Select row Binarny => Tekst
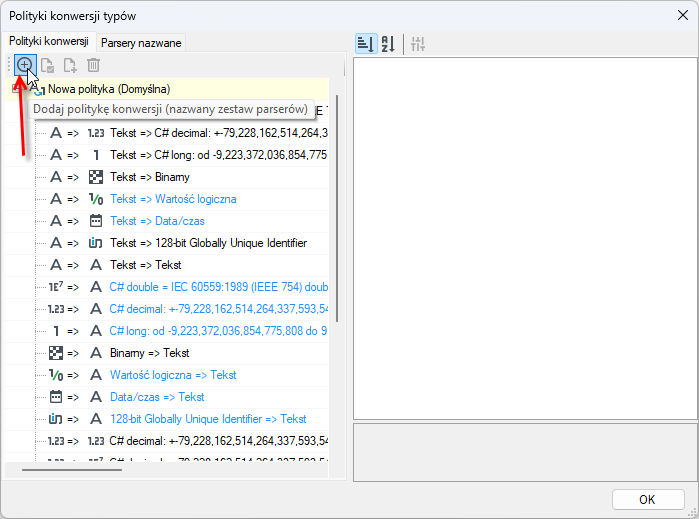This screenshot has width=699, height=519. tap(150, 353)
